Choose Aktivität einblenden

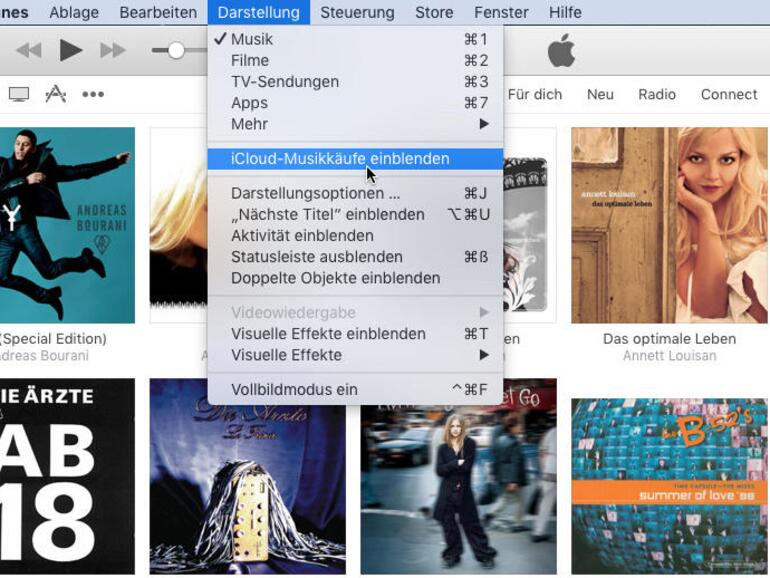(x=356, y=236)
